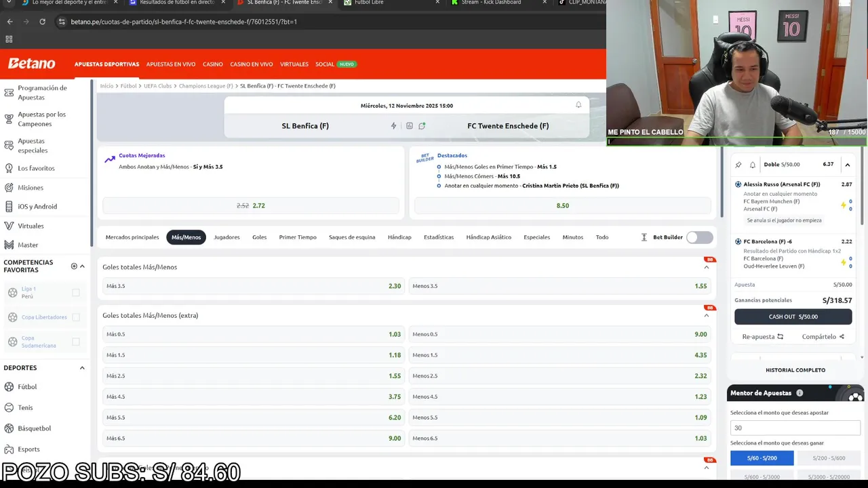
Task: Switch to Saques de esquina tab
Action: point(352,237)
